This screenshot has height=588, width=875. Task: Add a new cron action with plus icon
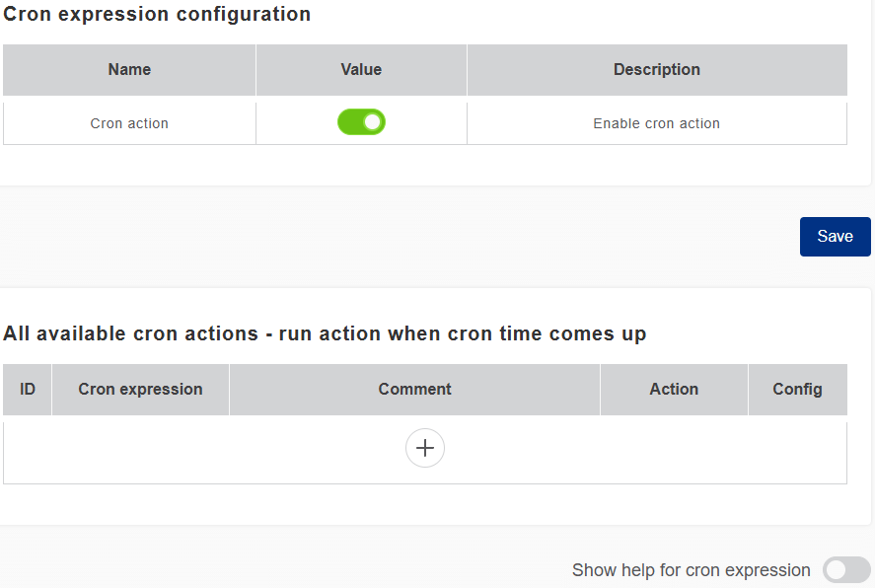(425, 448)
